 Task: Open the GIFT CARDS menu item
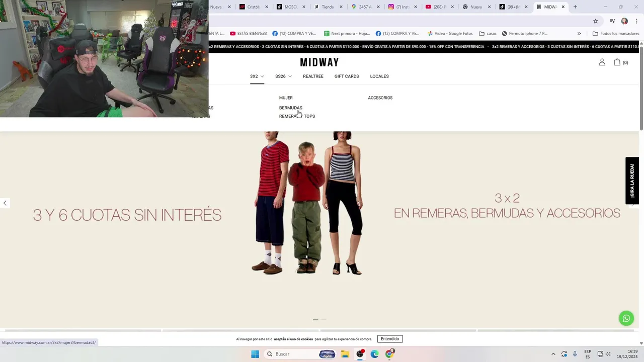pos(347,76)
